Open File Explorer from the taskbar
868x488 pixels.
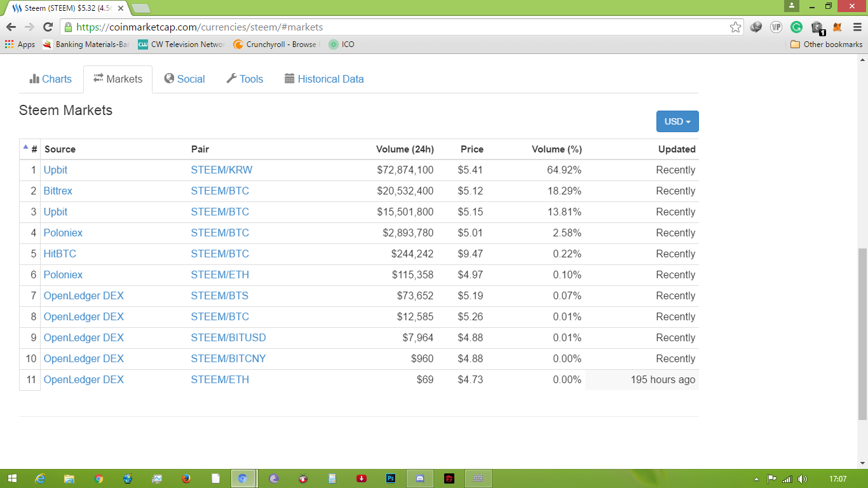coord(69,478)
